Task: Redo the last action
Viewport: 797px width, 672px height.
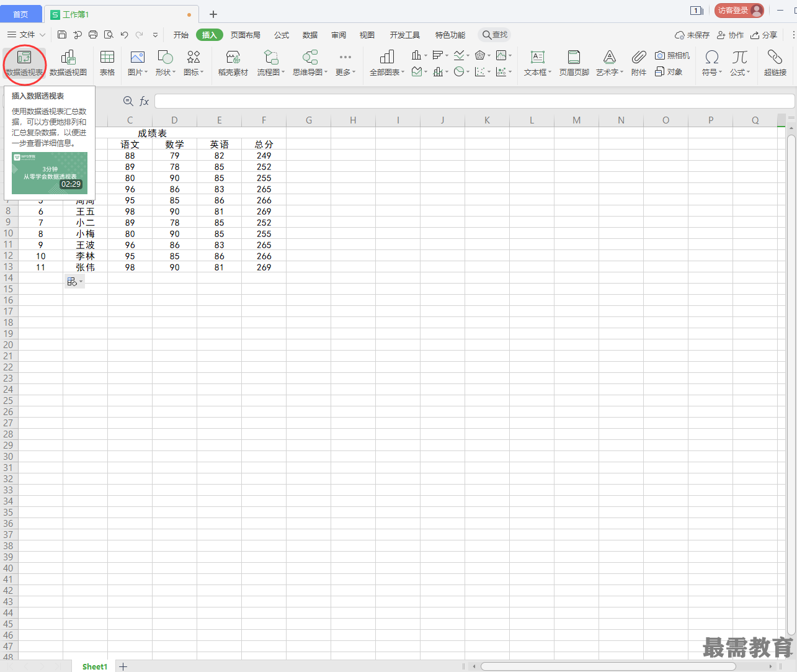Action: (140, 35)
